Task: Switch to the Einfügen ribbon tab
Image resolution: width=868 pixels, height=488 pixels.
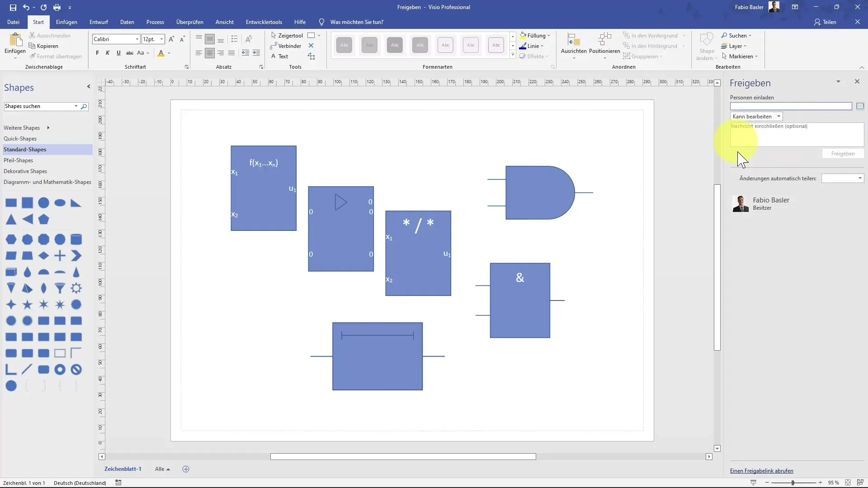Action: (x=66, y=22)
